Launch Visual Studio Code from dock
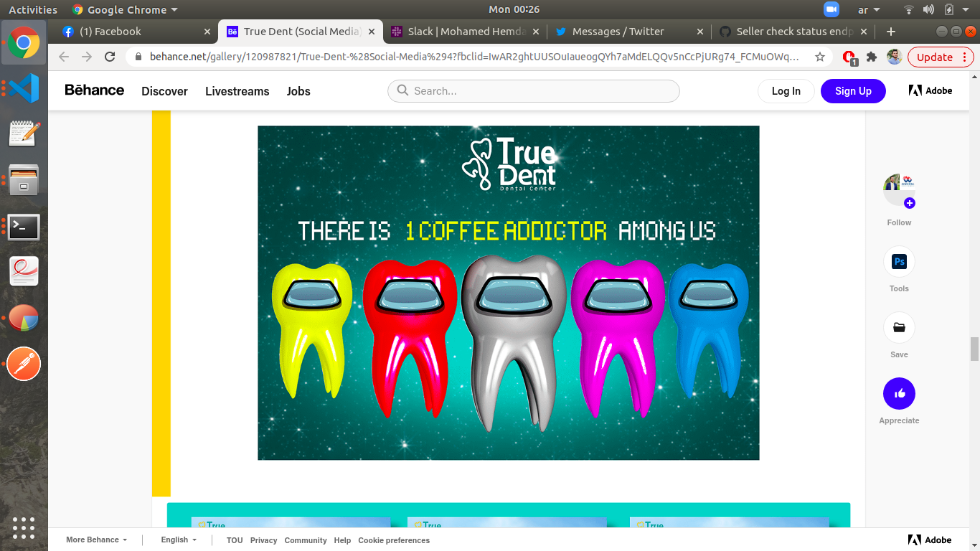980x551 pixels. [24, 88]
